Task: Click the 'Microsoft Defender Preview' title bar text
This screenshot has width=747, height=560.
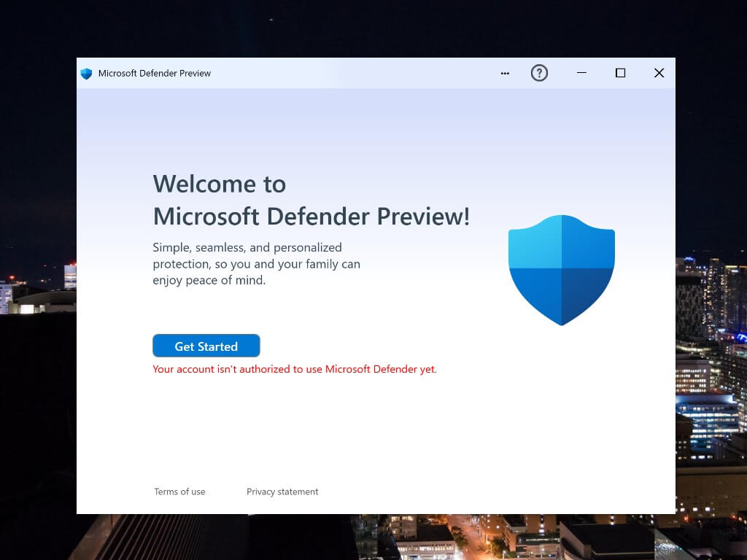Action: click(155, 74)
